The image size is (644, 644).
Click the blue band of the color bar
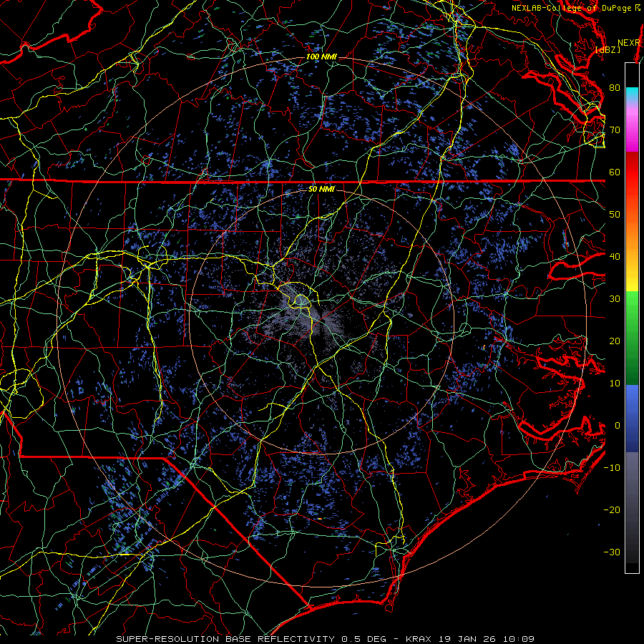[632, 418]
